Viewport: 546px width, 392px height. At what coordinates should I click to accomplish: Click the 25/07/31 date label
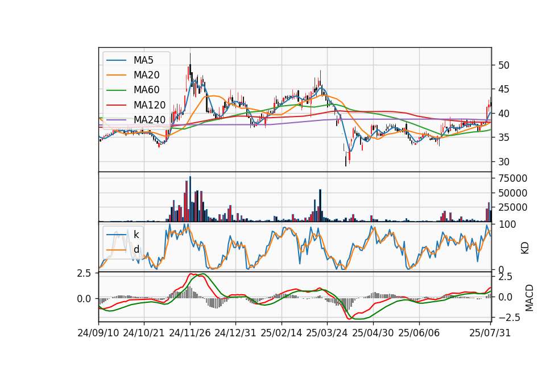(x=490, y=333)
